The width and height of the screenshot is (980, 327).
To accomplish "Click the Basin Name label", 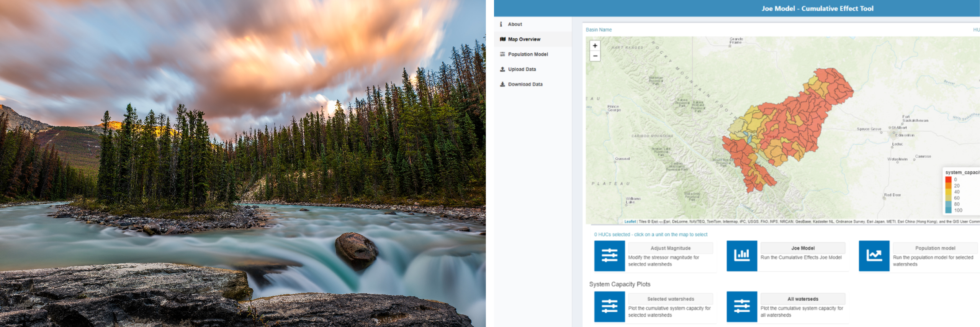I will (x=599, y=30).
